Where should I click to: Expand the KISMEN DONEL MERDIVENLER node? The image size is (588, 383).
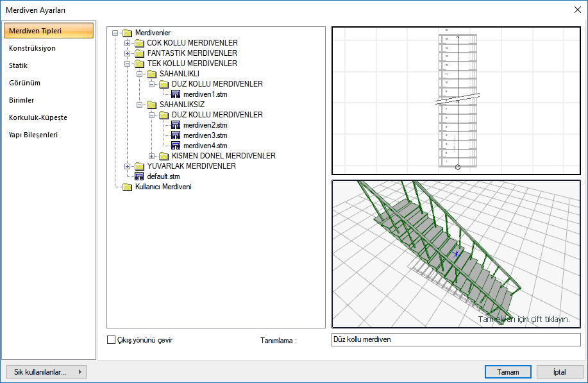152,156
